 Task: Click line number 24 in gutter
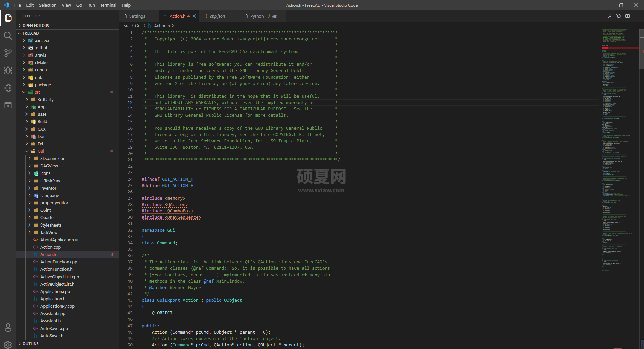click(130, 179)
